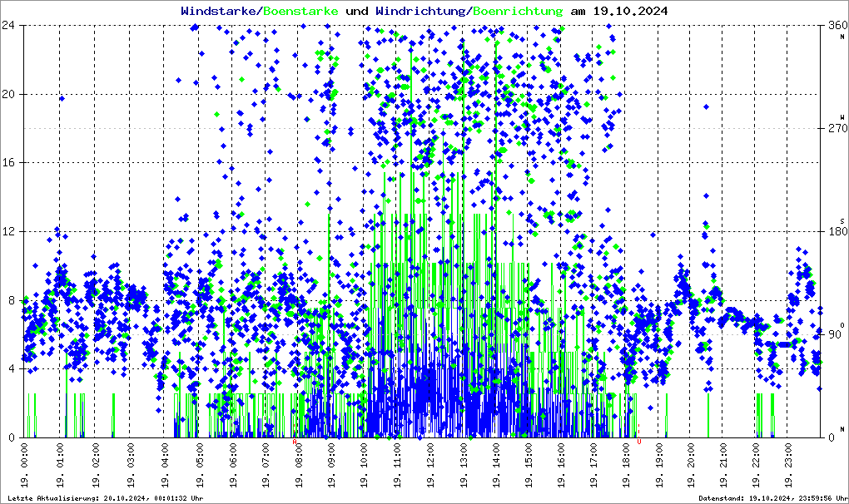The height and width of the screenshot is (504, 849).
Task: Click 'Letzte Aktualisierung' footer timestamp text
Action: [x=106, y=498]
